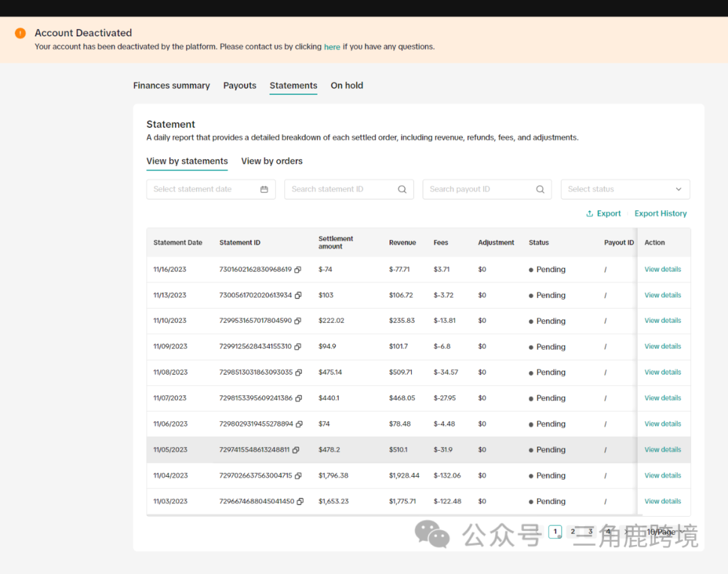Click the Settlement amount column header

pyautogui.click(x=336, y=243)
